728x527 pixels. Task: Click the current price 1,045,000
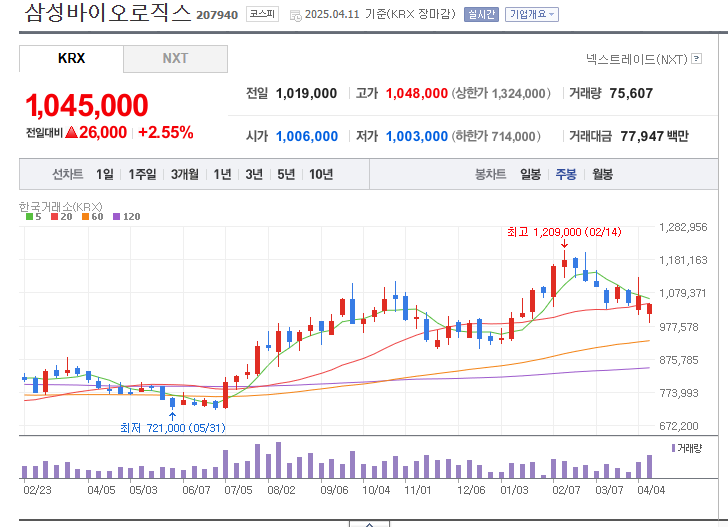tap(87, 105)
